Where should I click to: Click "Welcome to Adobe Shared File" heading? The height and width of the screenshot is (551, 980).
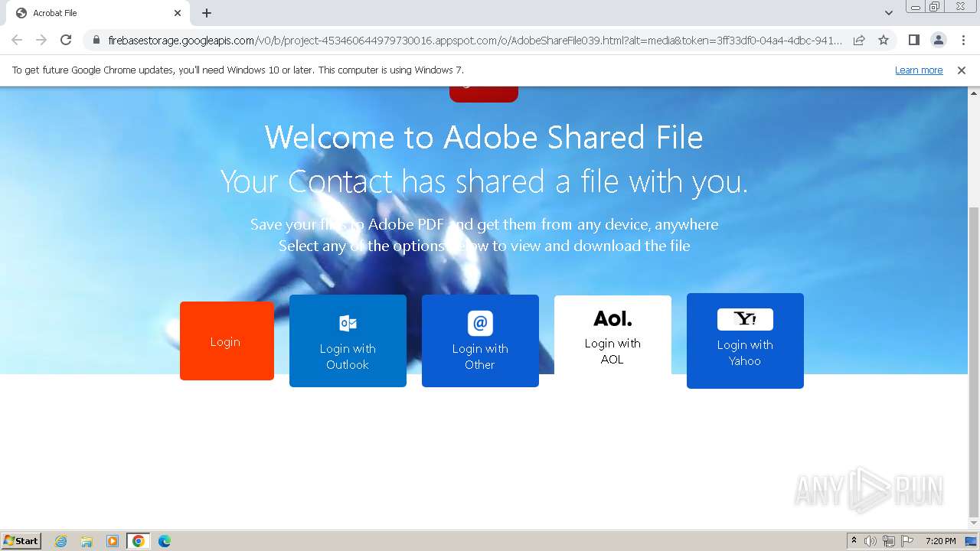click(x=484, y=138)
